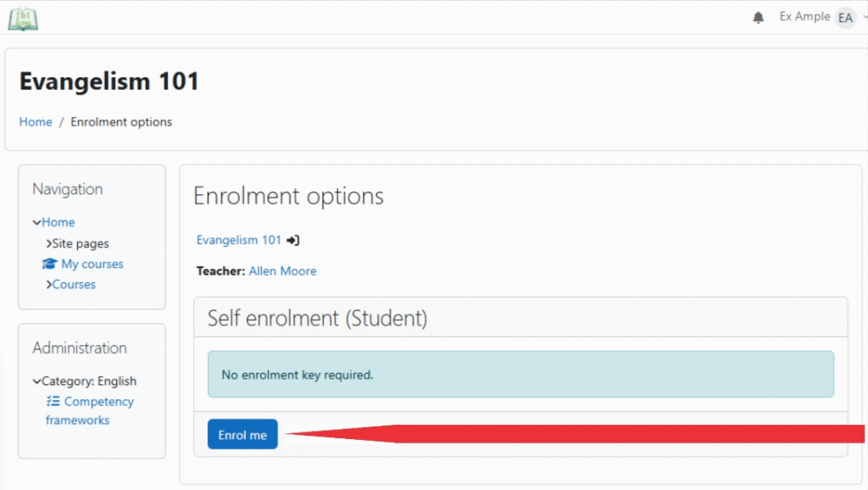The width and height of the screenshot is (868, 490).
Task: Click the site logo icon
Action: pos(23,18)
